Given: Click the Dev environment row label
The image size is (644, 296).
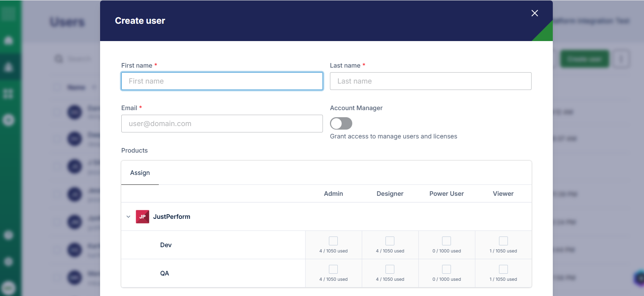Looking at the screenshot, I should point(166,245).
